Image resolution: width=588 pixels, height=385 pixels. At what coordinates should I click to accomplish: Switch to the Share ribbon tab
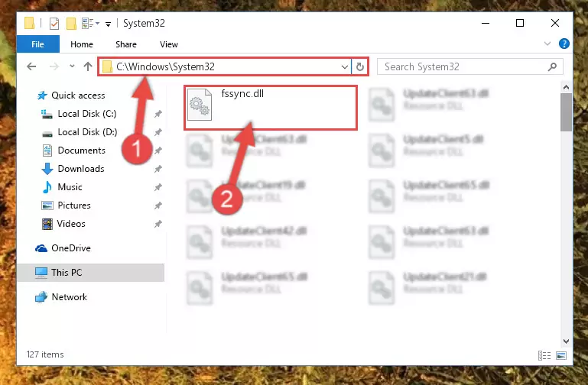coord(126,44)
